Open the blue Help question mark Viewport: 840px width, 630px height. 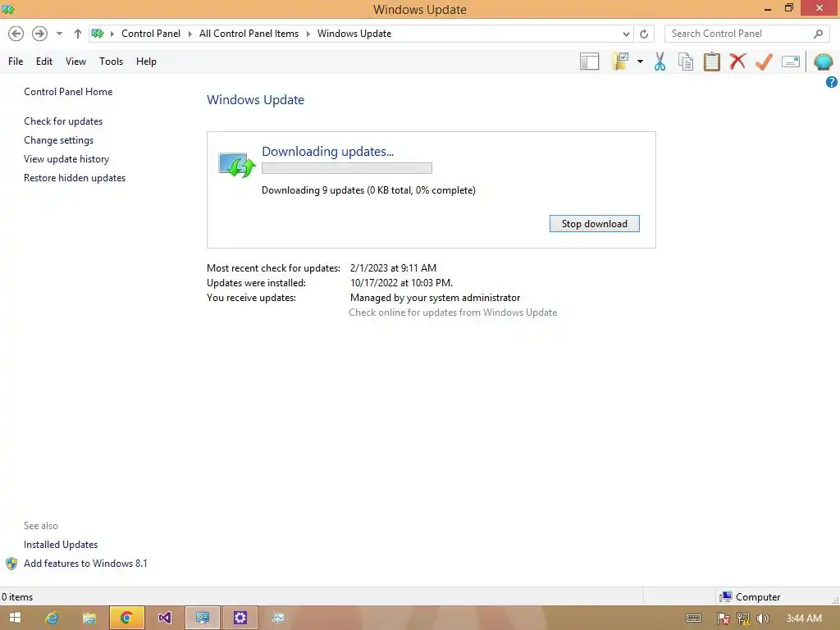(x=832, y=82)
